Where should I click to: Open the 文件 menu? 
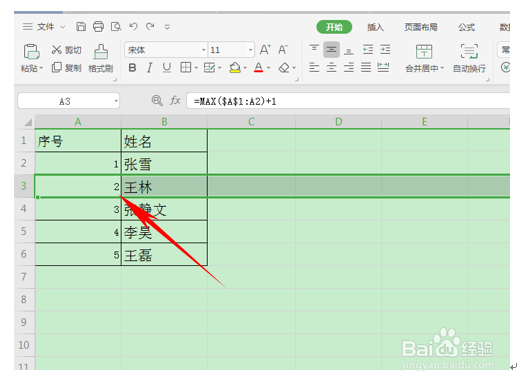tap(45, 27)
